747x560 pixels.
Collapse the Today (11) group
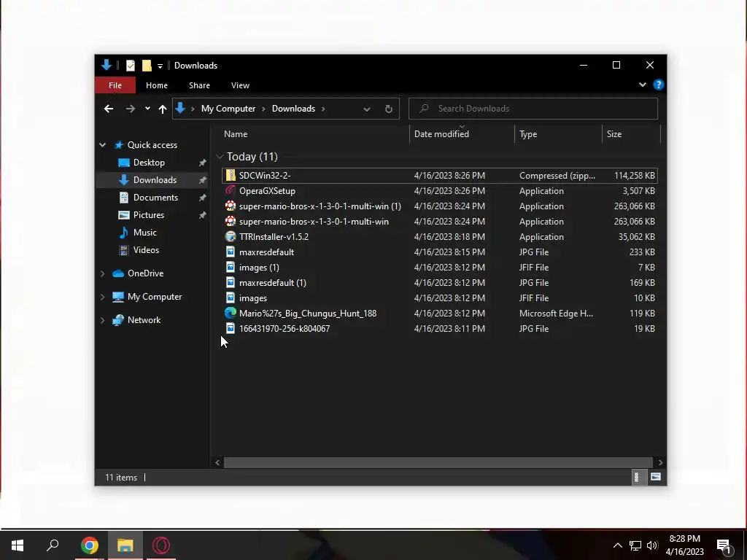pyautogui.click(x=220, y=156)
